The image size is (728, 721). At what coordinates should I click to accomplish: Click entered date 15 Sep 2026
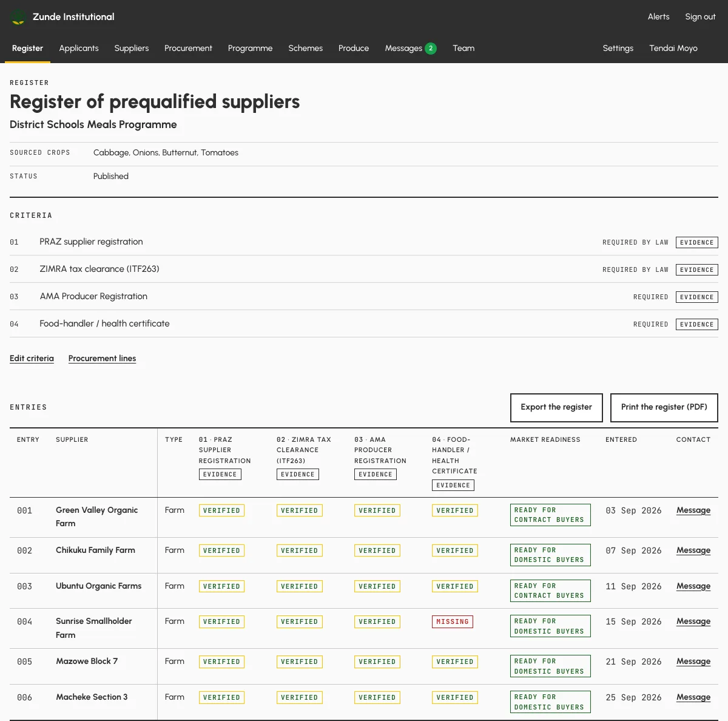click(633, 621)
